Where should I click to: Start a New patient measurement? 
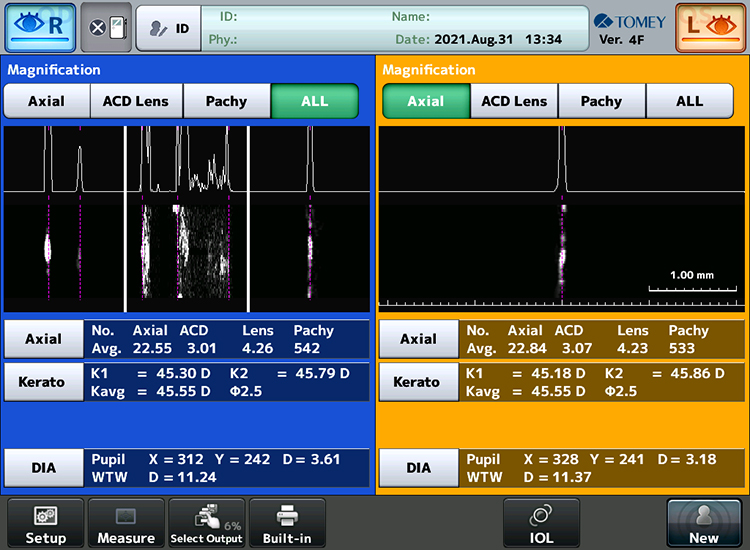pyautogui.click(x=703, y=524)
